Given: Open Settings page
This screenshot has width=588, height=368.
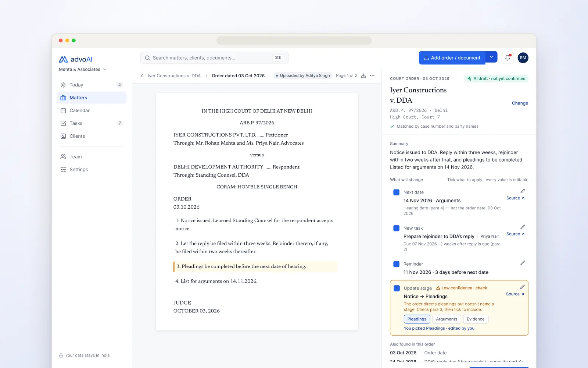Looking at the screenshot, I should (92, 170).
